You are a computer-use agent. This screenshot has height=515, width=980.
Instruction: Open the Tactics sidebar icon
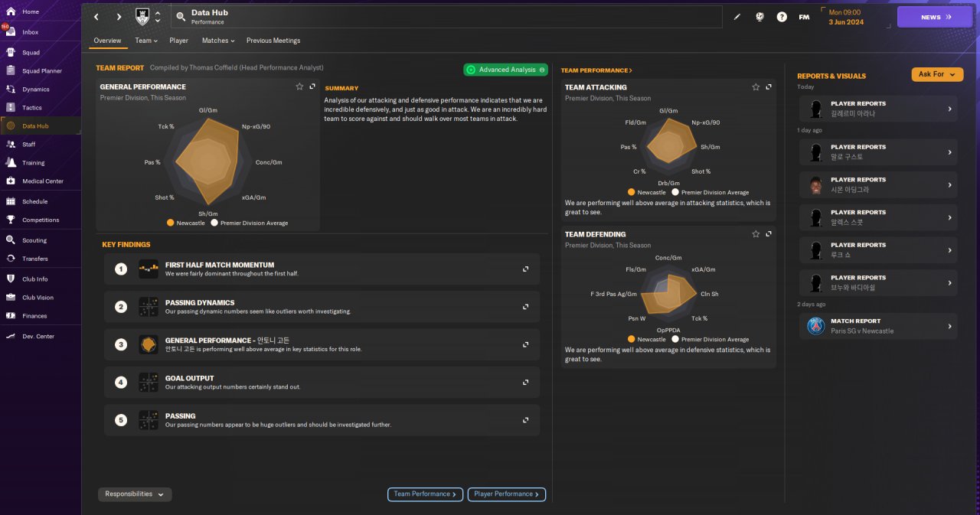click(x=11, y=108)
